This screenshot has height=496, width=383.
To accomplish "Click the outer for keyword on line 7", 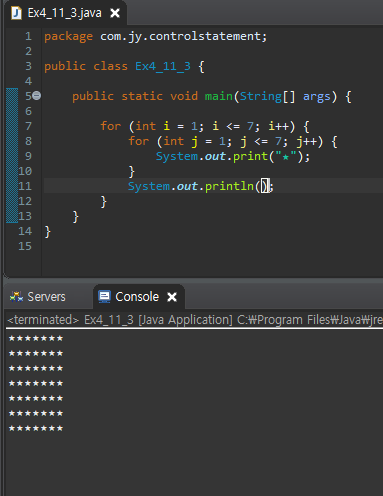I will click(110, 126).
